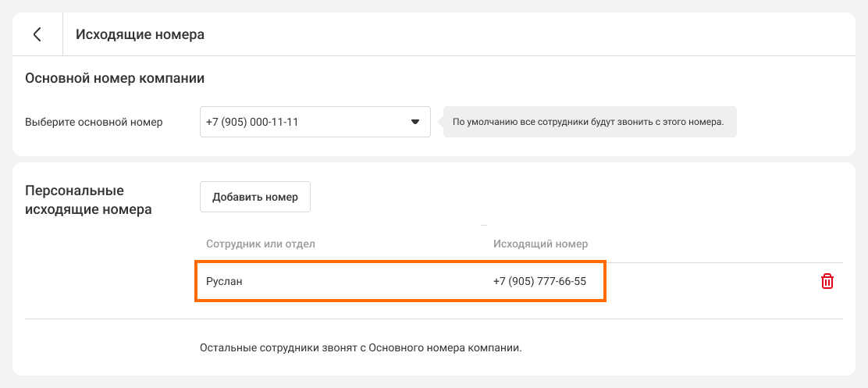Click the Основной номер компании heading
The image size is (868, 388).
pyautogui.click(x=115, y=78)
